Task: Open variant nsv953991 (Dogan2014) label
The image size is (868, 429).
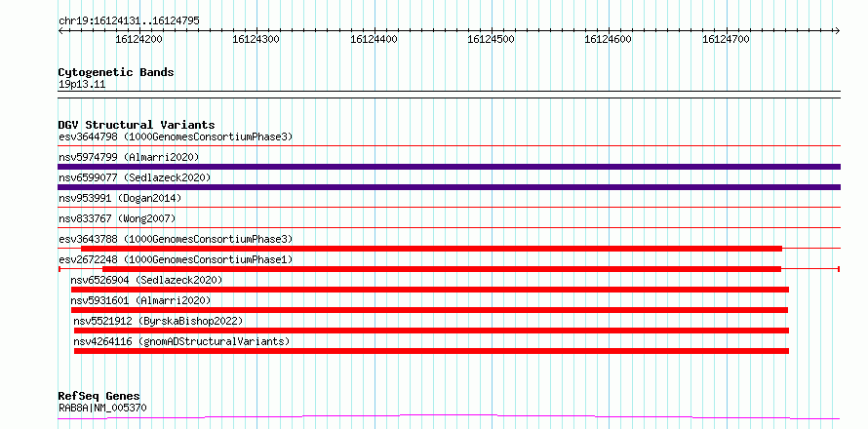Action: tap(120, 198)
